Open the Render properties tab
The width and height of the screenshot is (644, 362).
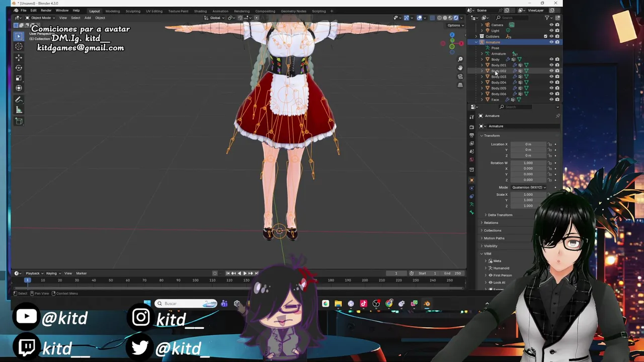[x=471, y=127]
